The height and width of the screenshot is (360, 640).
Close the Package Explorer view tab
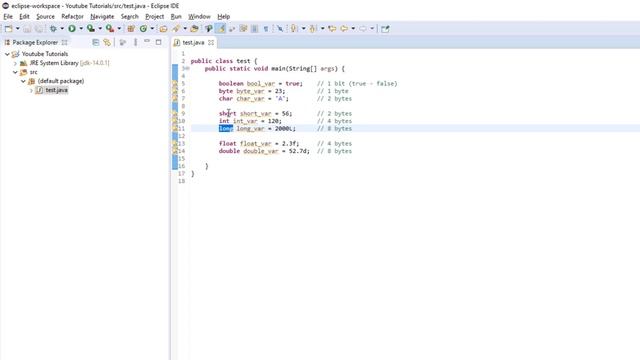[x=64, y=42]
